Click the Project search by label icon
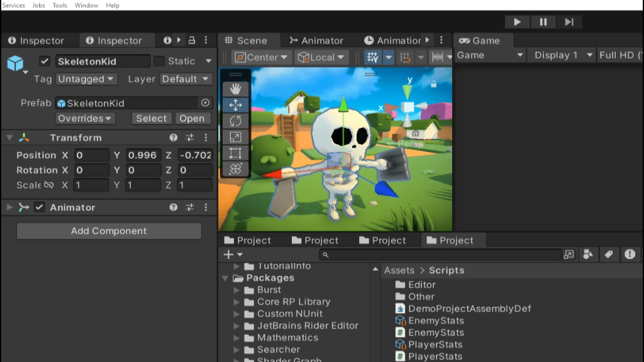 tap(609, 255)
